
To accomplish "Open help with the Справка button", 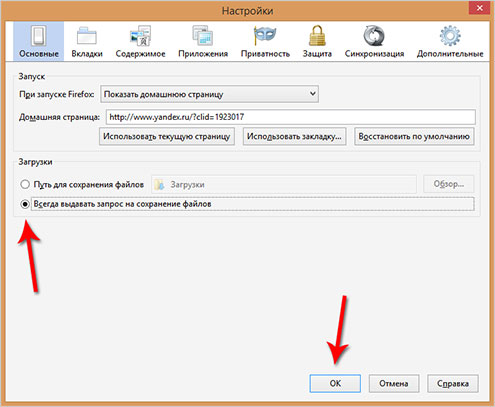I will coord(453,383).
